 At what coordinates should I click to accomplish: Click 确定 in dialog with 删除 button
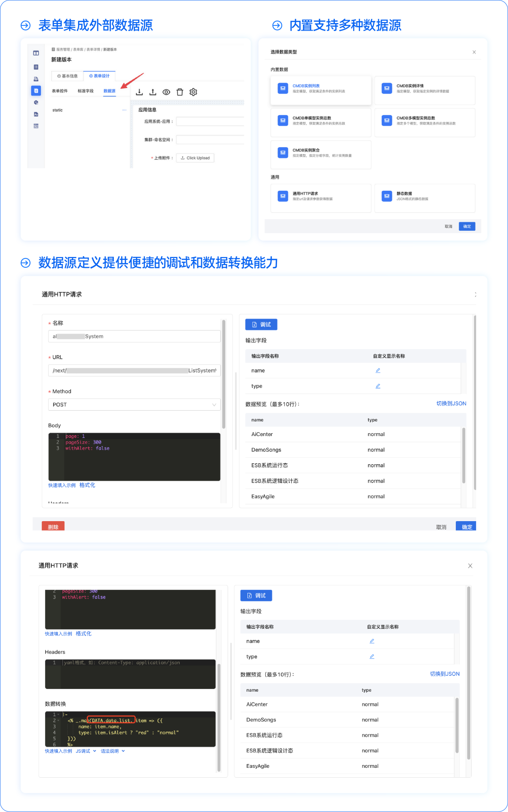coord(466,526)
